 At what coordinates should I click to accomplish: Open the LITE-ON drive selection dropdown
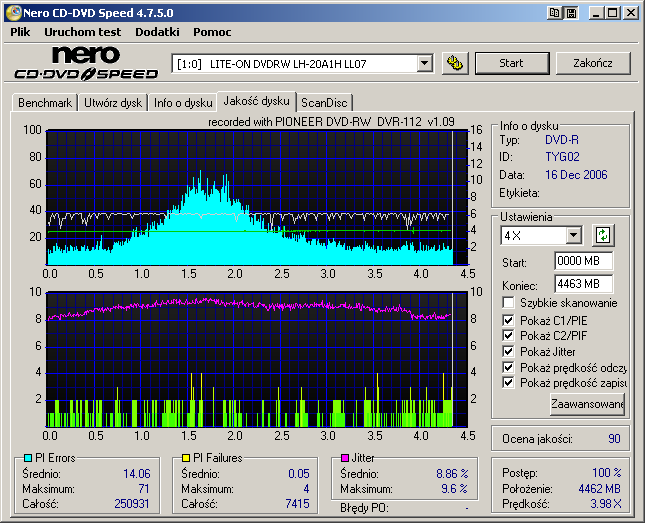tap(424, 64)
